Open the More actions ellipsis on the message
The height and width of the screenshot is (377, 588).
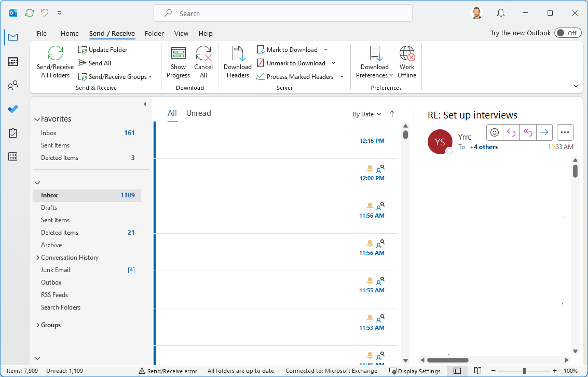pyautogui.click(x=565, y=132)
